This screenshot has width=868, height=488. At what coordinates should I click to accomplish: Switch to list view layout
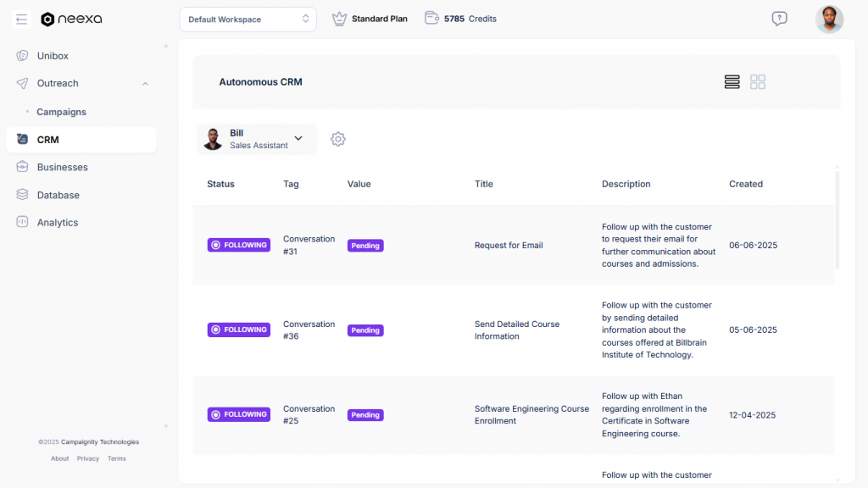[732, 81]
